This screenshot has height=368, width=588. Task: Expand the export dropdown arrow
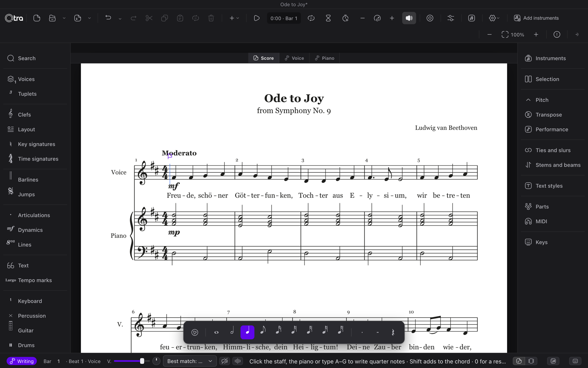pyautogui.click(x=90, y=18)
